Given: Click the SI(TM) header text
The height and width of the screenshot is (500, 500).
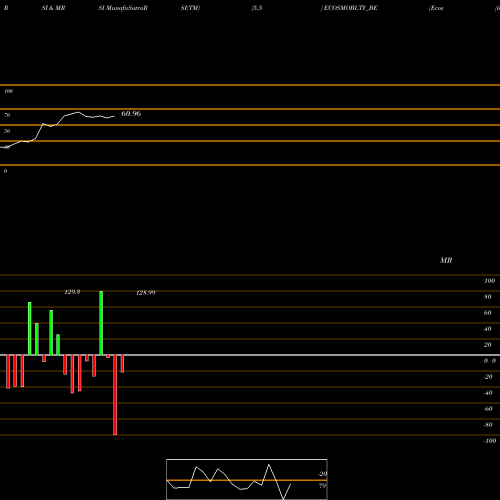Looking at the screenshot, I should point(190,8).
